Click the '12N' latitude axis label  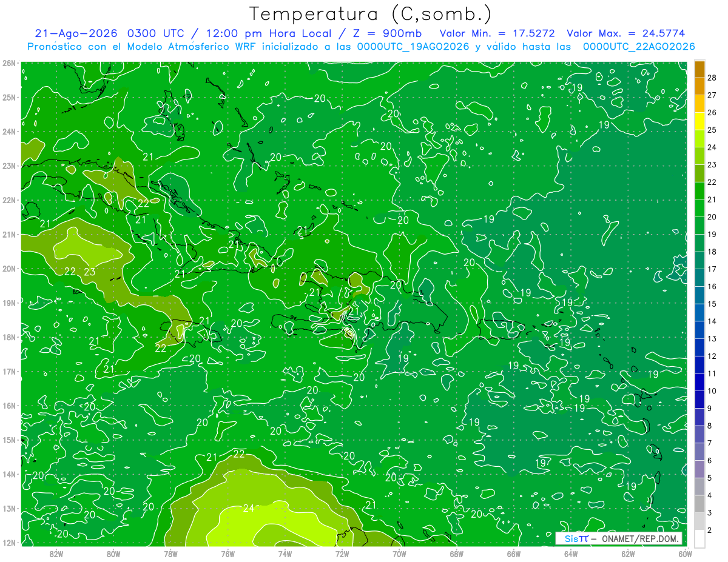pos(9,543)
